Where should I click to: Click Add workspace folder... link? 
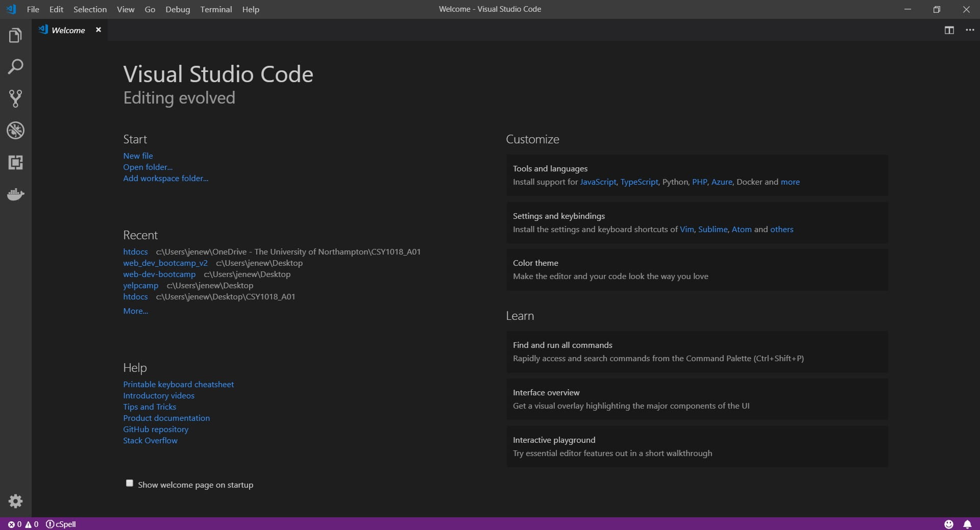[x=165, y=178]
